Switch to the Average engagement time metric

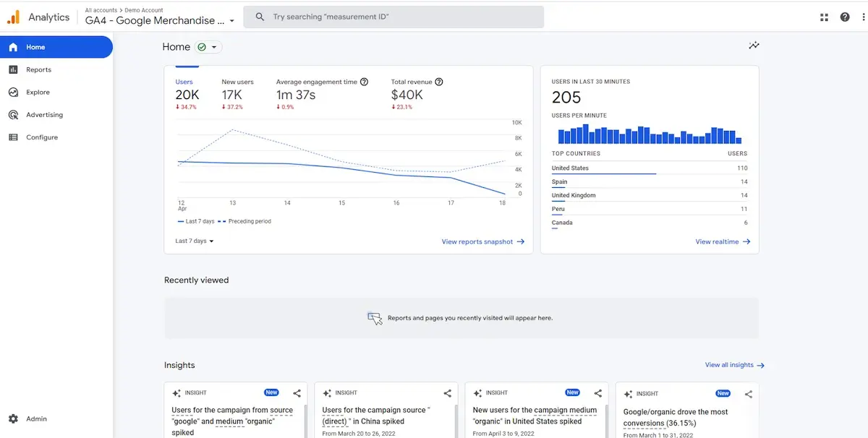click(x=322, y=93)
